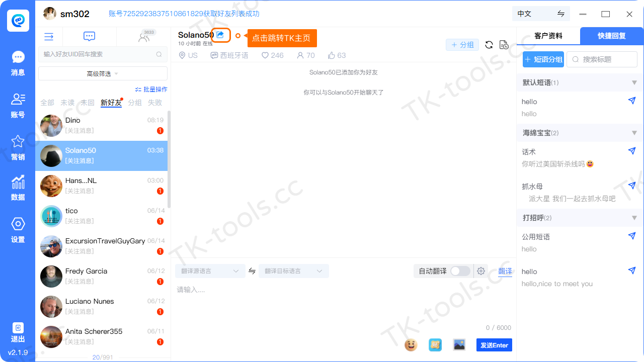Click the refresh icon in chat header
The width and height of the screenshot is (644, 362).
pyautogui.click(x=489, y=45)
